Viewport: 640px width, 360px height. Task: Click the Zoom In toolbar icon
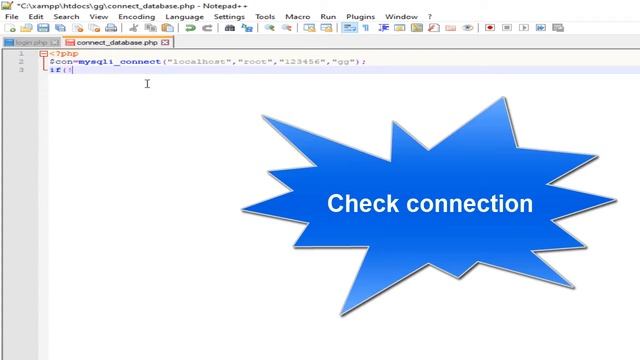click(269, 28)
